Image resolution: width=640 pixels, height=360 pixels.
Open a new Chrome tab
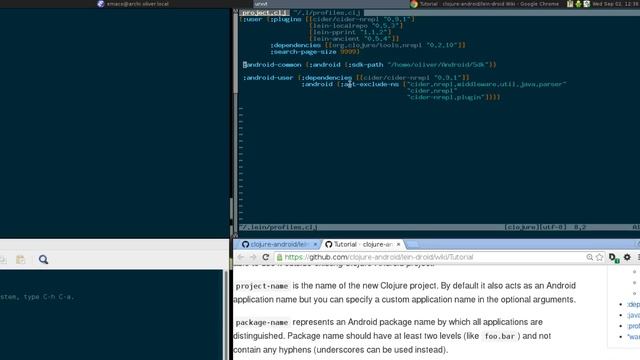click(x=412, y=244)
